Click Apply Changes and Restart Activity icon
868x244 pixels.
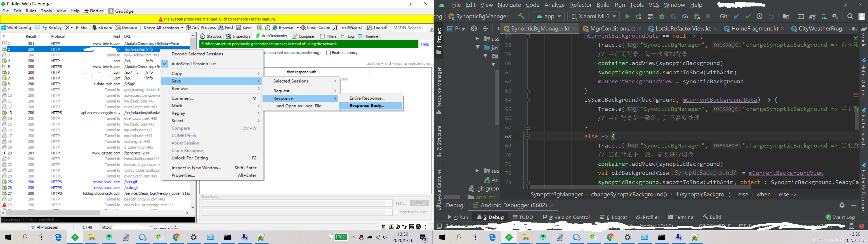coord(639,16)
